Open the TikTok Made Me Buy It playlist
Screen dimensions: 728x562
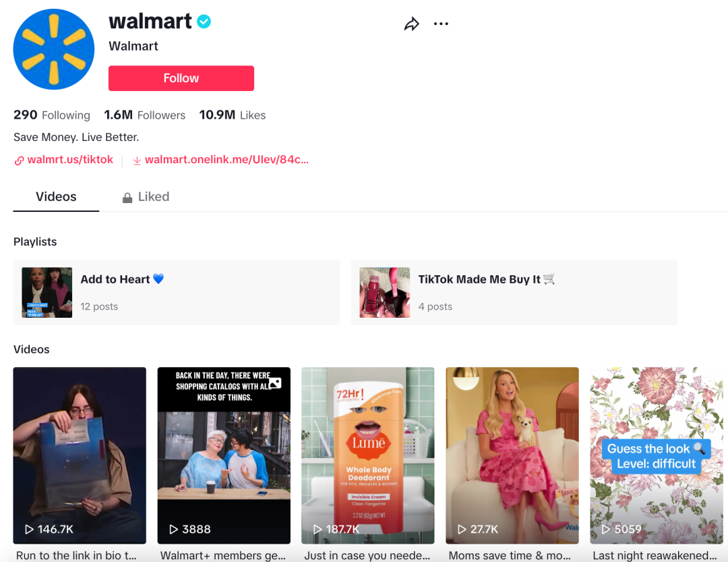point(514,292)
